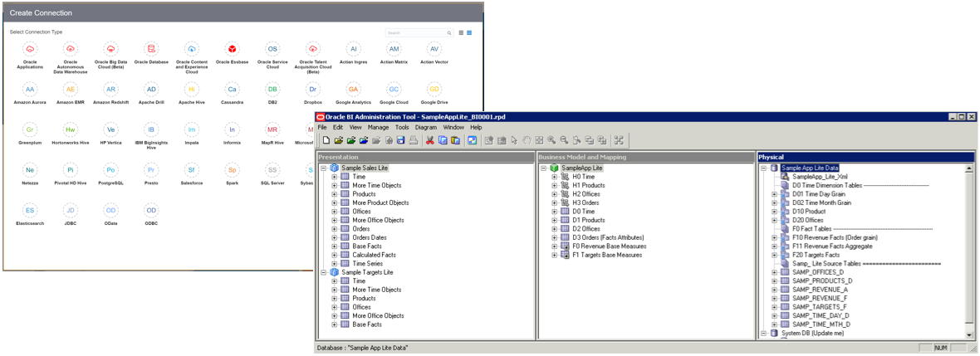Image resolution: width=980 pixels, height=356 pixels.
Task: Open the Window menu
Action: [453, 128]
